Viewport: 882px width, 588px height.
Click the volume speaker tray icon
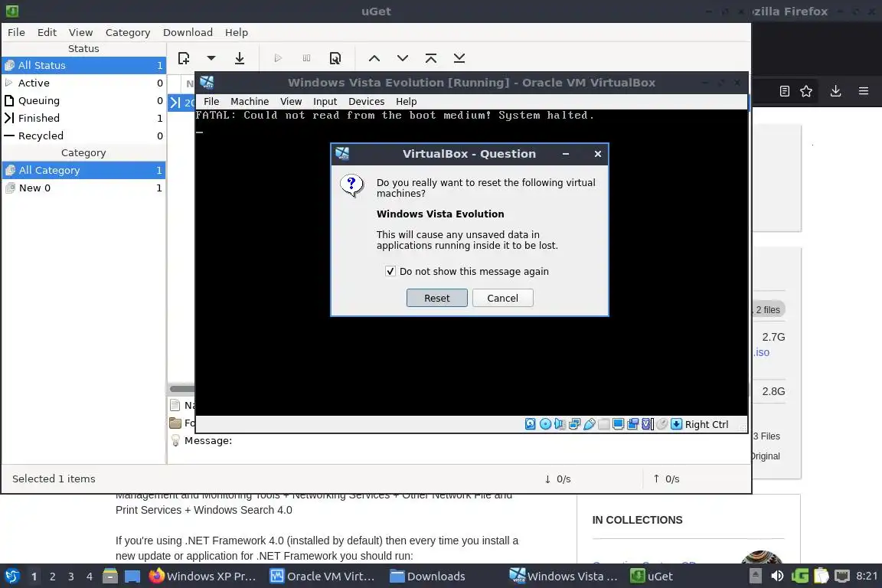777,577
